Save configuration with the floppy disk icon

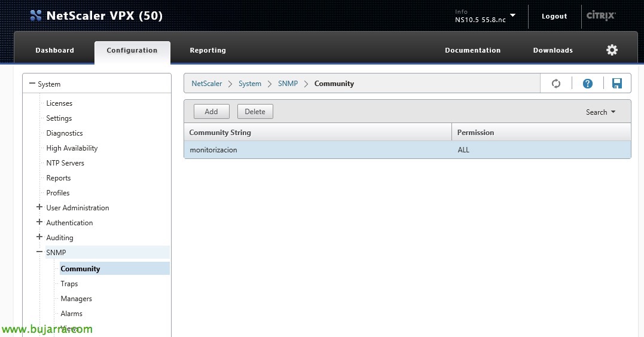point(617,84)
